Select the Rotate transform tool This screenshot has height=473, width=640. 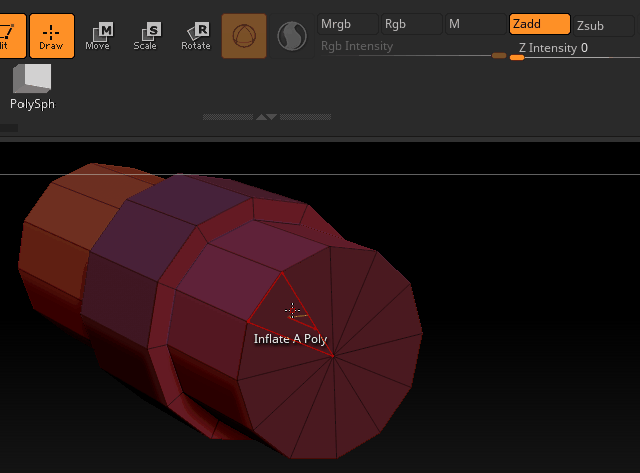pyautogui.click(x=196, y=35)
